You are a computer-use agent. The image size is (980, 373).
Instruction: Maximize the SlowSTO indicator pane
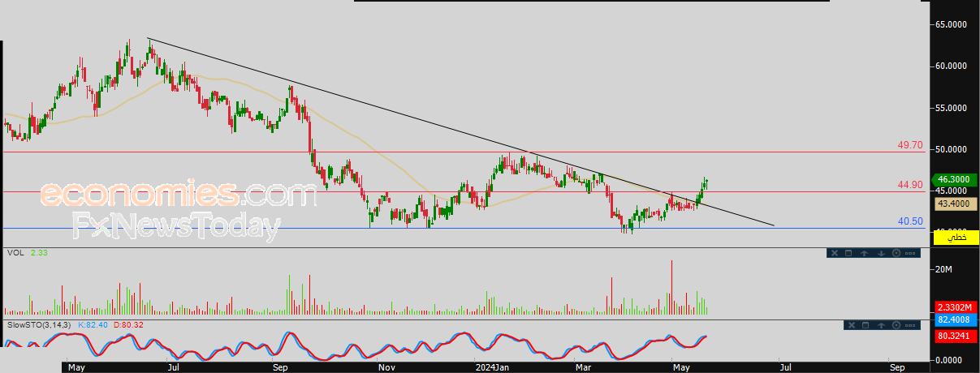(x=866, y=325)
